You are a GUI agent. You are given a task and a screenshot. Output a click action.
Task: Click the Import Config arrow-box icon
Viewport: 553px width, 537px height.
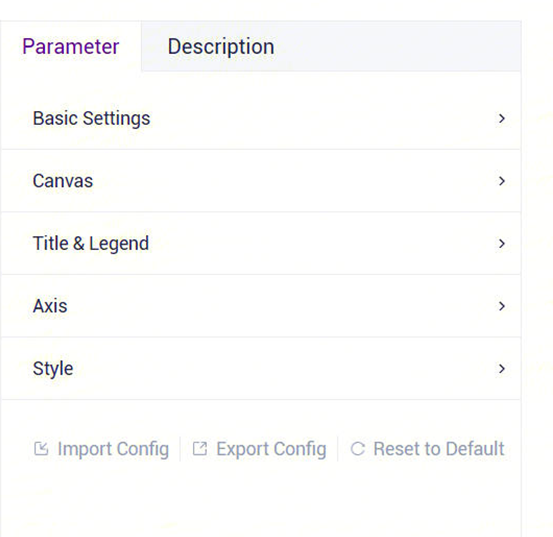click(x=41, y=449)
